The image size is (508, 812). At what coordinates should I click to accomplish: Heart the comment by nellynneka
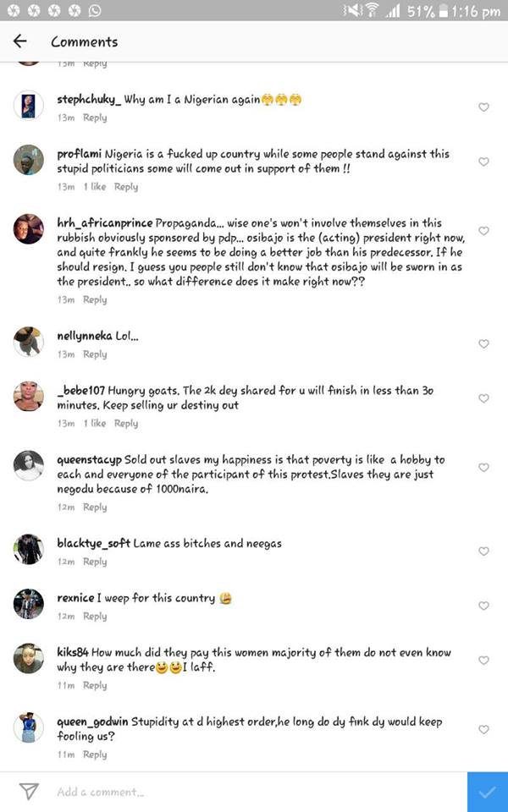click(483, 344)
